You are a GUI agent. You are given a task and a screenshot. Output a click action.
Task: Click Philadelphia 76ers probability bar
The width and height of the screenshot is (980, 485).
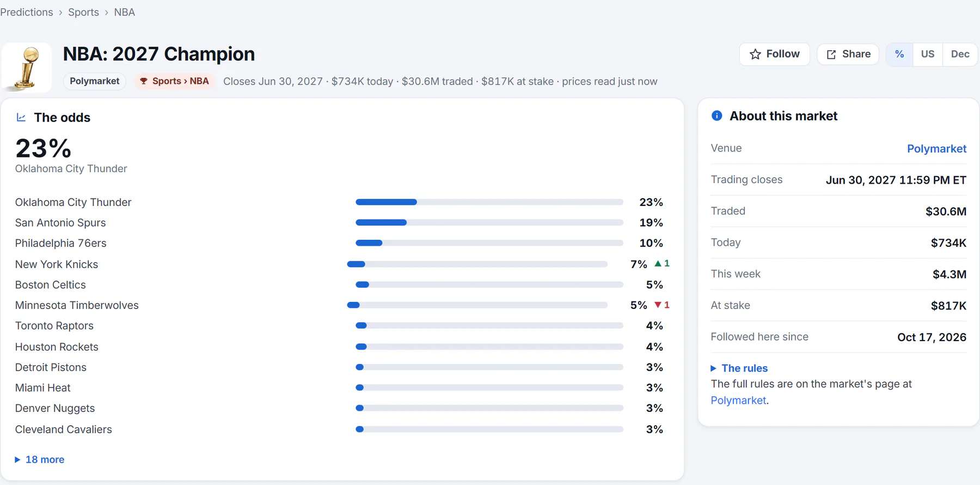pos(489,243)
